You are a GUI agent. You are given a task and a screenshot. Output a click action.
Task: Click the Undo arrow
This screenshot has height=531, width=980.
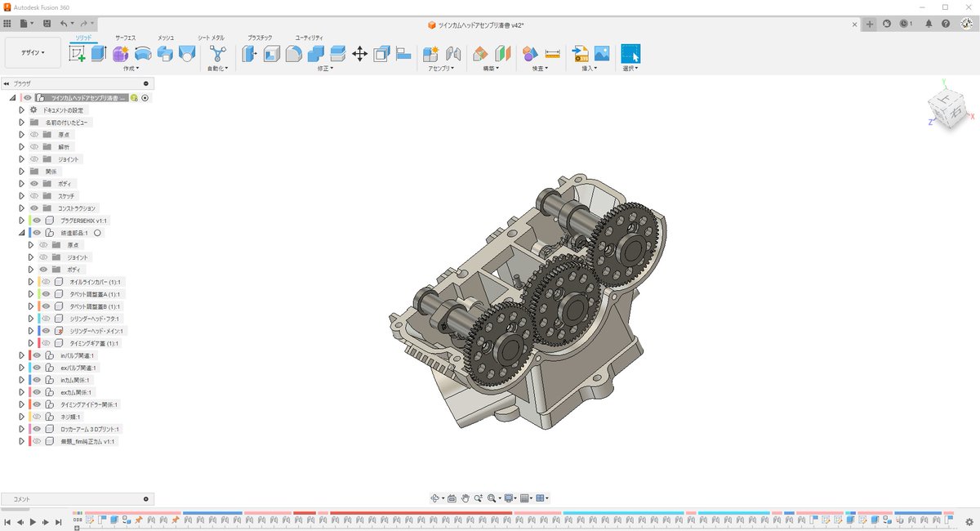tap(65, 24)
